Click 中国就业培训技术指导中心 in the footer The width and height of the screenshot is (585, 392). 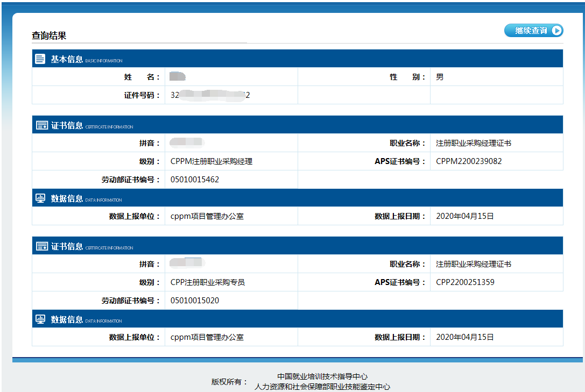[322, 376]
